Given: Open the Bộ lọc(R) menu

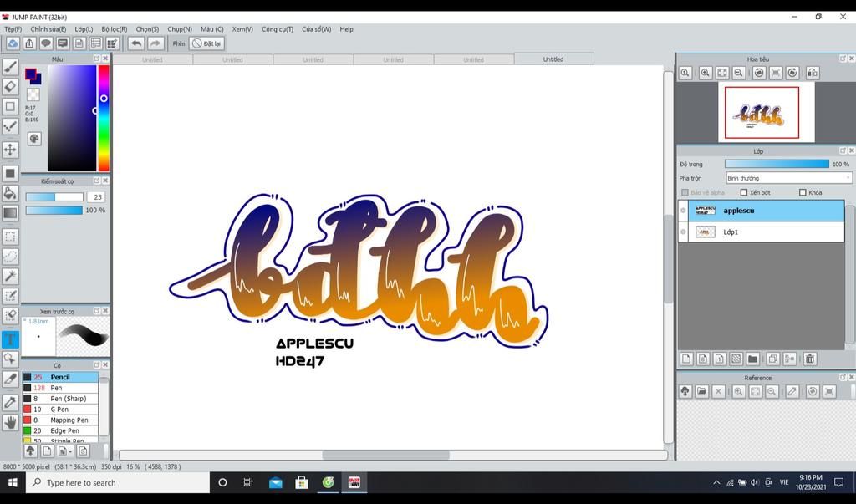Looking at the screenshot, I should click(114, 29).
